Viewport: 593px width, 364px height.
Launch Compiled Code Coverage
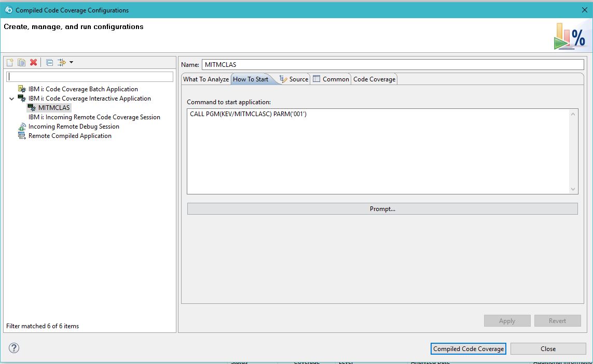(x=468, y=348)
